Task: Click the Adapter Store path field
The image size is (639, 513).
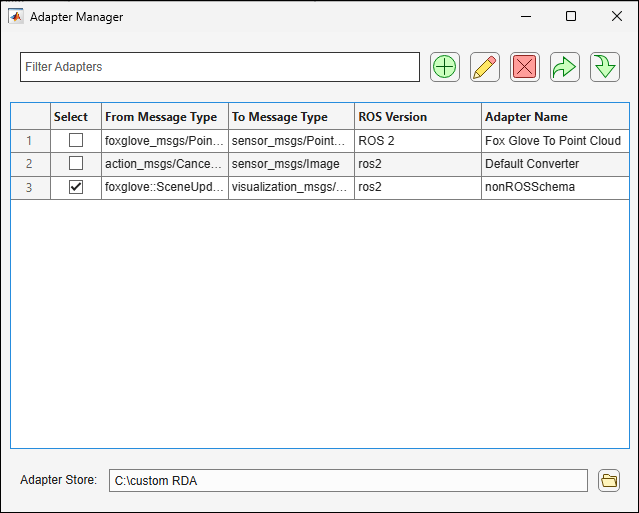Action: point(348,480)
